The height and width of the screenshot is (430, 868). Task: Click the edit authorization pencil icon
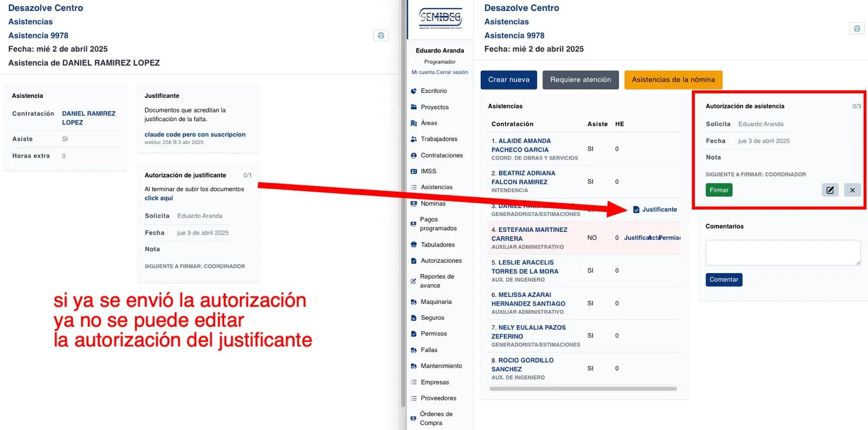point(830,190)
